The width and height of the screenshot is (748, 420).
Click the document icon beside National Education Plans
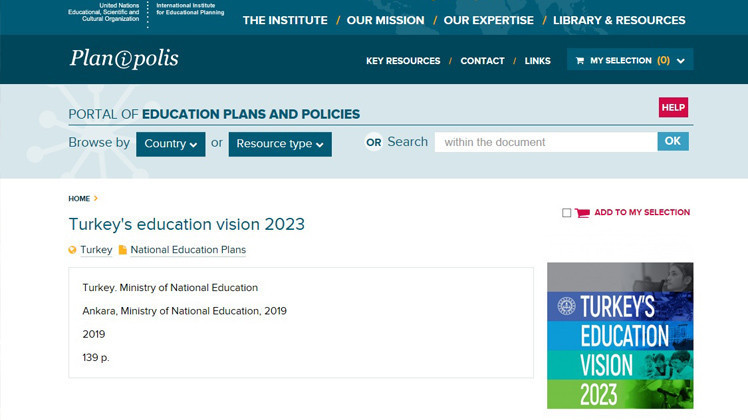(123, 250)
